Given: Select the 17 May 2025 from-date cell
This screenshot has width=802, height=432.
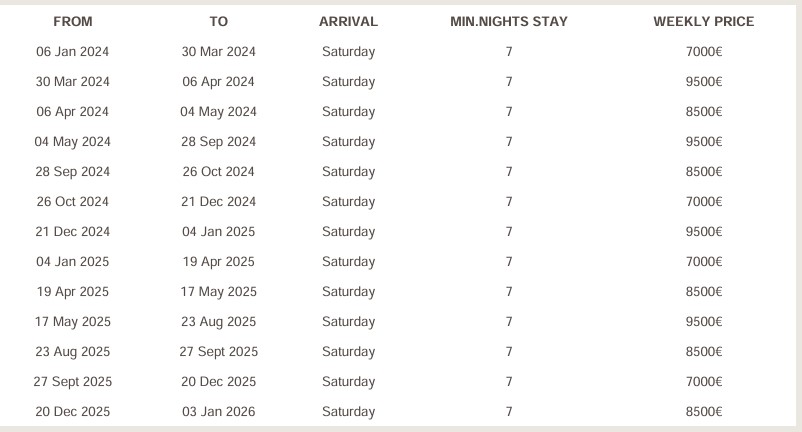Looking at the screenshot, I should (x=73, y=322).
